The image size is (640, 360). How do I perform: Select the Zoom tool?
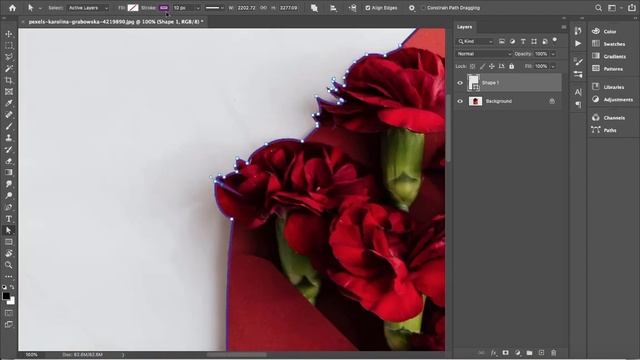9,265
